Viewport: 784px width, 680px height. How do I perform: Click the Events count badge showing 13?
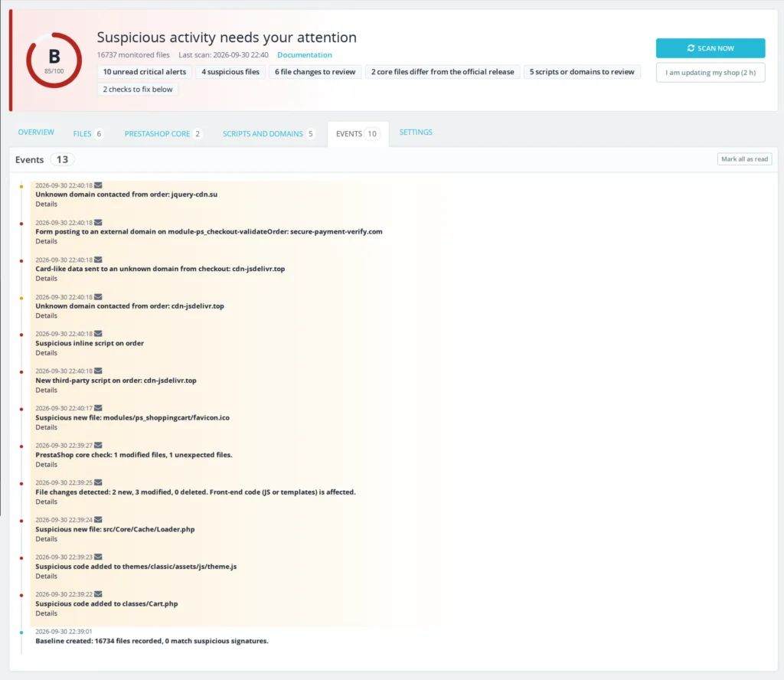(x=62, y=159)
